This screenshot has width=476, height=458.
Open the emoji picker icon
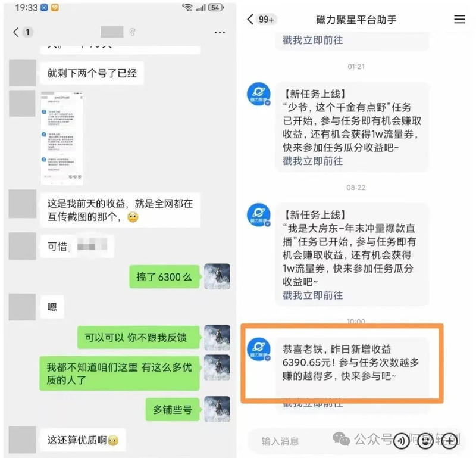coord(425,441)
